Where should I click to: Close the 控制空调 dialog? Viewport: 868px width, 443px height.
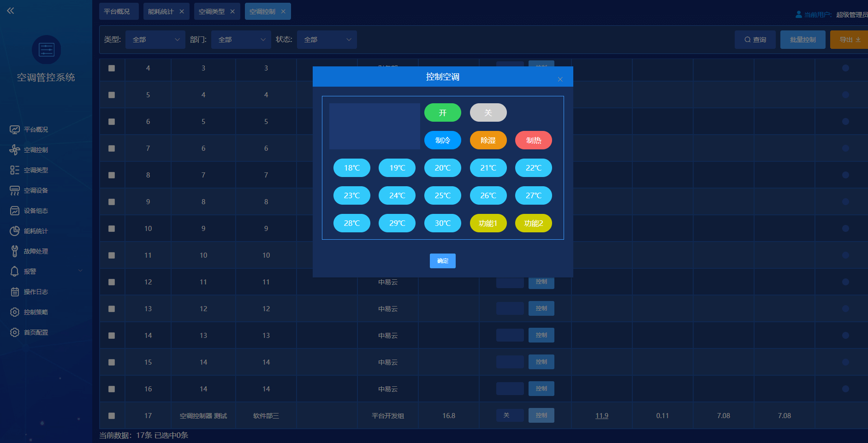coord(560,79)
